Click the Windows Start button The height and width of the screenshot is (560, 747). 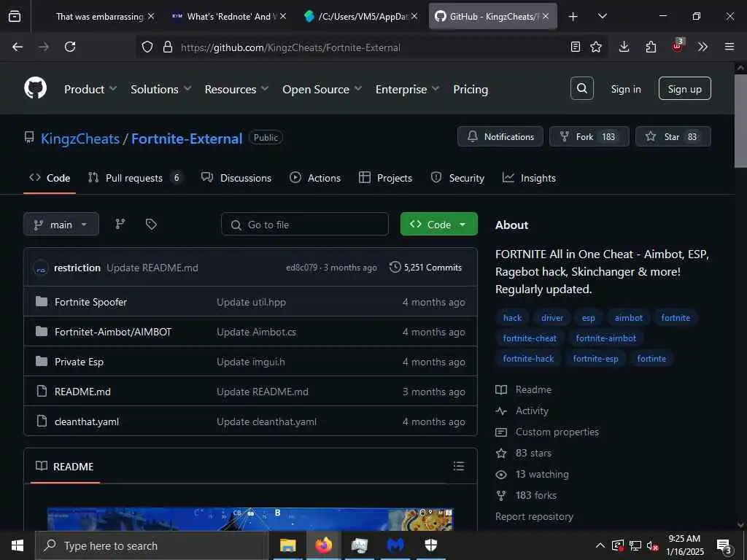click(x=18, y=545)
